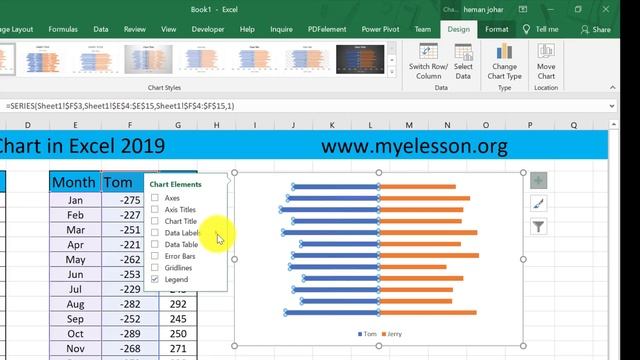640x360 pixels.
Task: Select dark background chart style thumbnail
Action: 360,60
